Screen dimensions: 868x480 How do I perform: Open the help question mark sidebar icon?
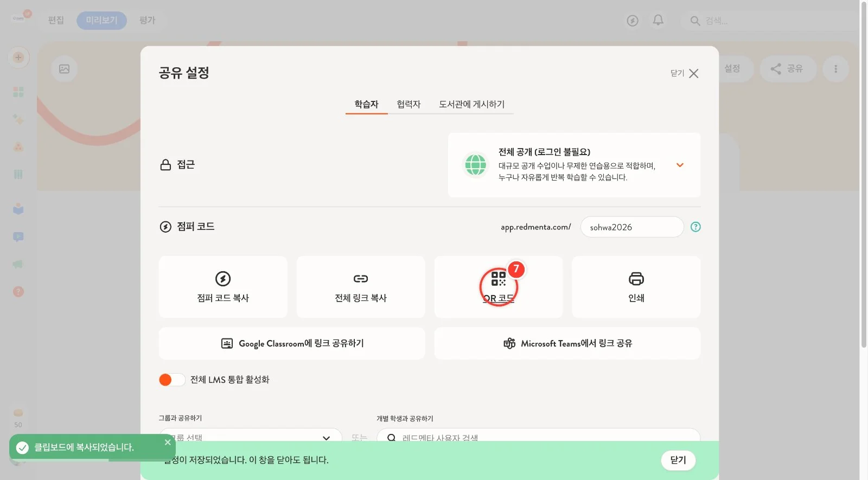click(x=18, y=292)
